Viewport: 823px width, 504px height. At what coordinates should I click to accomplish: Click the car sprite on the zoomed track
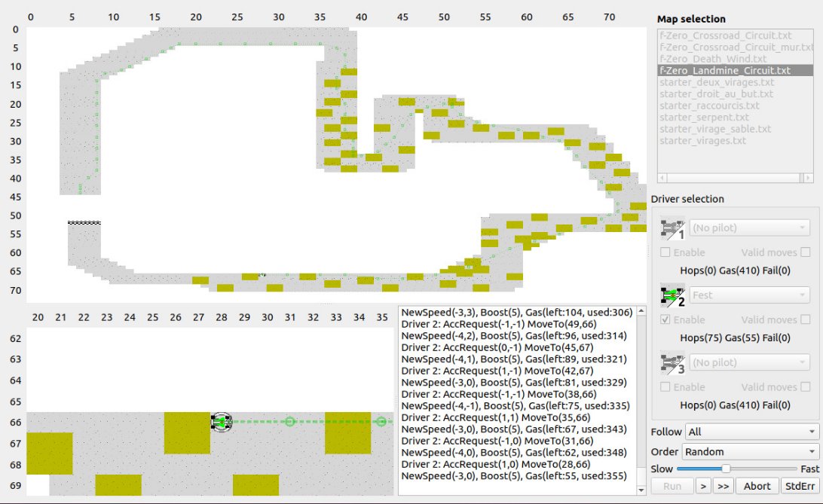(222, 423)
